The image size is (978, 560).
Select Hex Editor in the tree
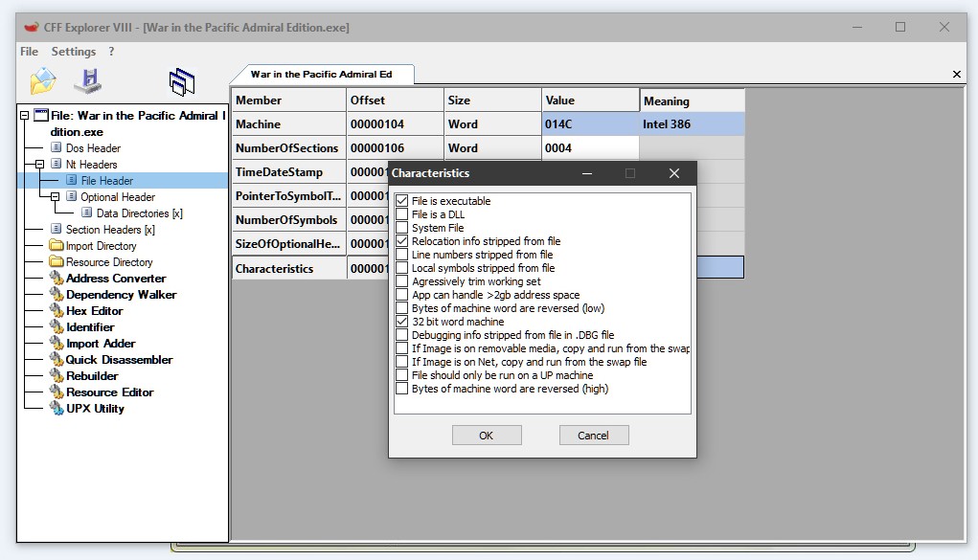94,310
